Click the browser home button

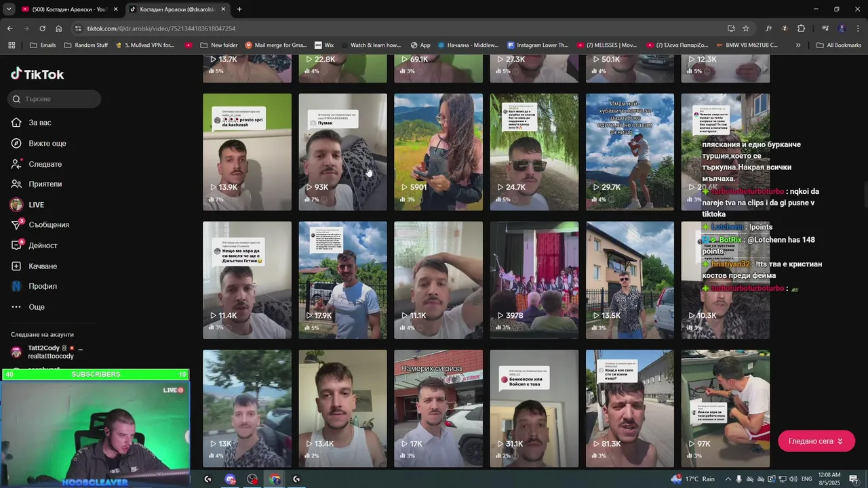58,28
